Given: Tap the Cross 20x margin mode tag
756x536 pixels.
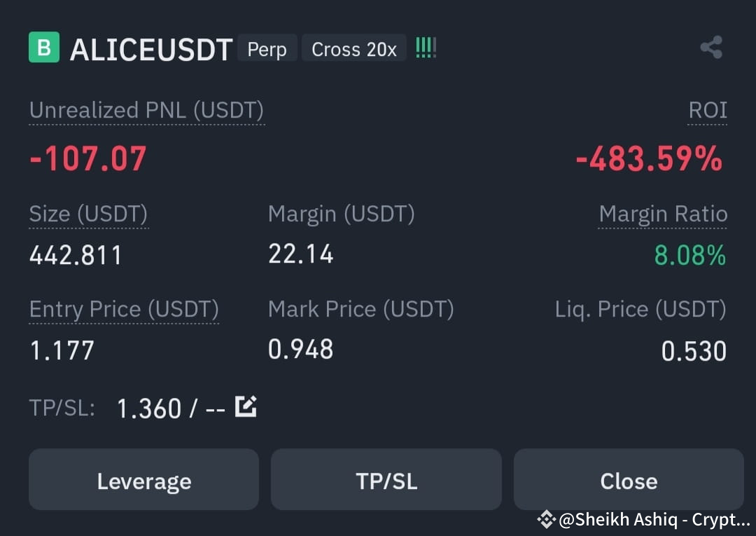Looking at the screenshot, I should [x=354, y=49].
